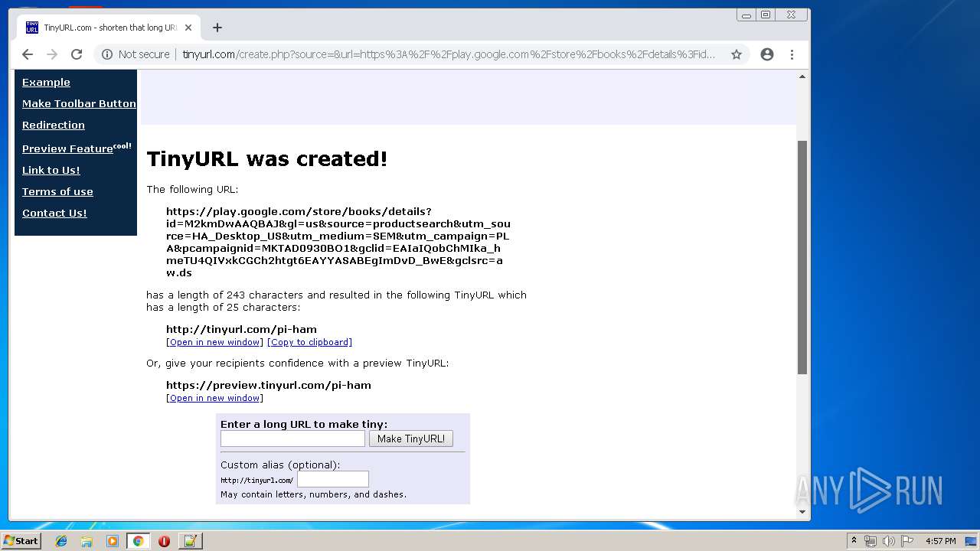Open the Redirection sidebar link
Viewport: 980px width, 551px height.
[x=54, y=125]
